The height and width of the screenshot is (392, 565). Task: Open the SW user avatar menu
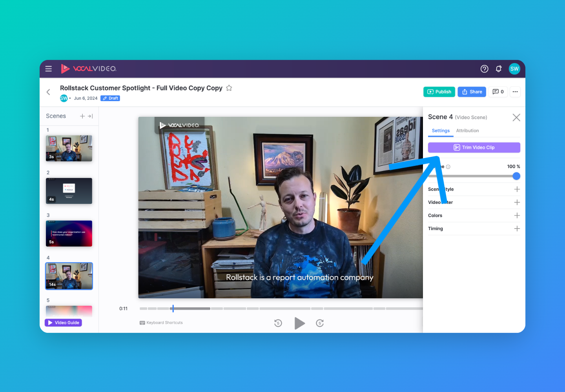(514, 69)
